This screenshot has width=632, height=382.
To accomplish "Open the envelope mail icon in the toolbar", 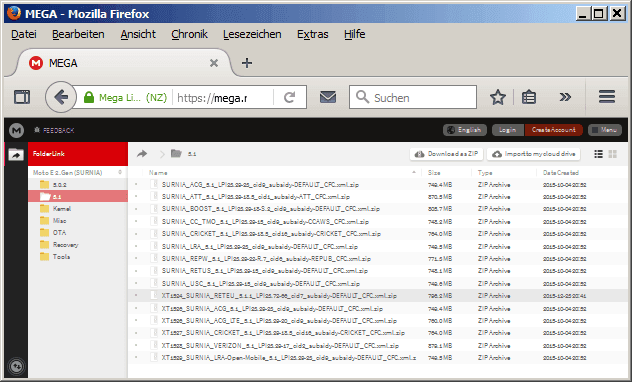I will tap(328, 97).
